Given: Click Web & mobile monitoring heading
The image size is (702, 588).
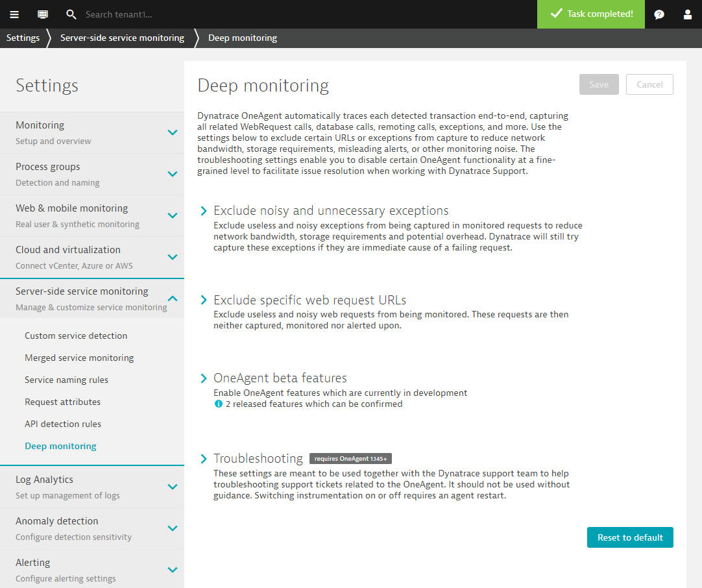Looking at the screenshot, I should 71,208.
